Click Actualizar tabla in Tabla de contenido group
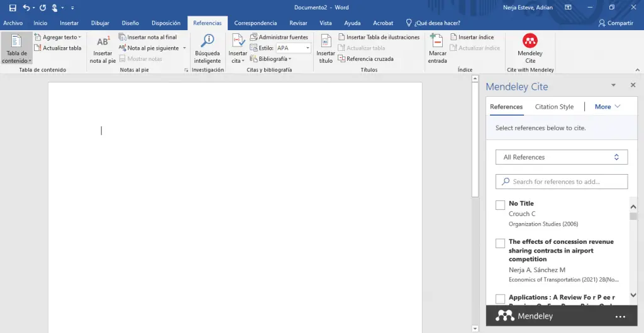This screenshot has height=333, width=644. 57,48
